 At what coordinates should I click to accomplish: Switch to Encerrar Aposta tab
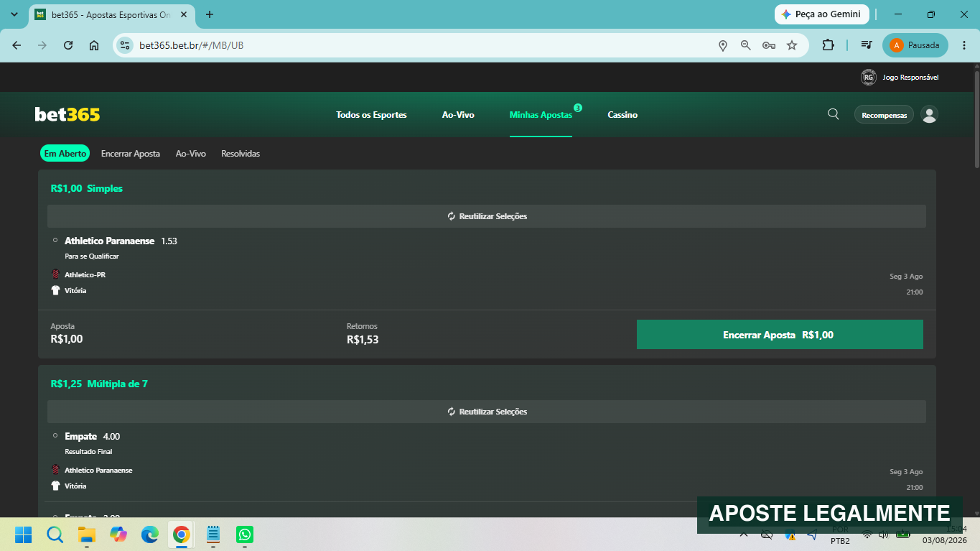point(131,154)
